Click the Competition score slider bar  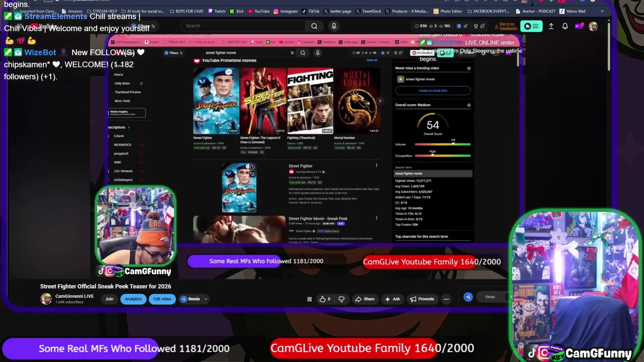click(x=443, y=156)
